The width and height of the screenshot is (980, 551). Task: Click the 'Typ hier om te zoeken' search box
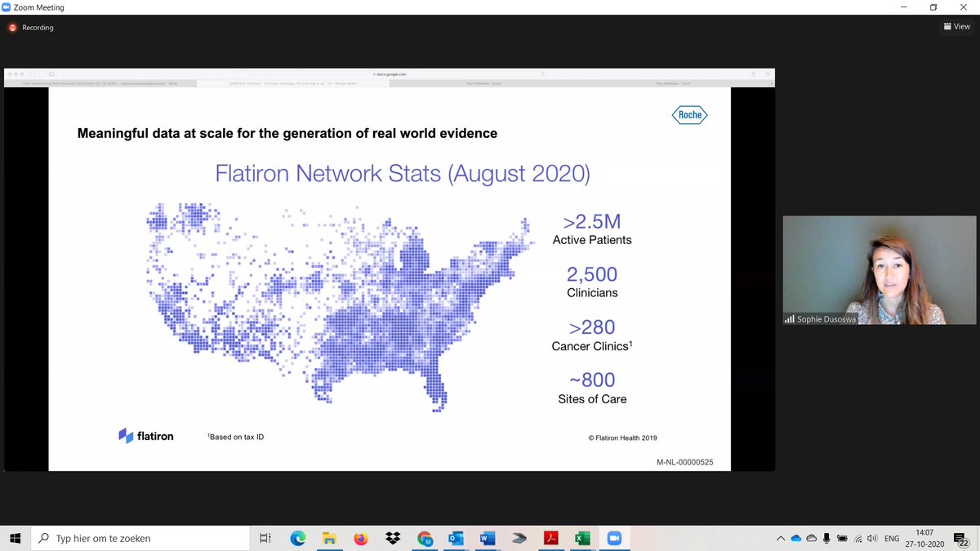(x=140, y=539)
